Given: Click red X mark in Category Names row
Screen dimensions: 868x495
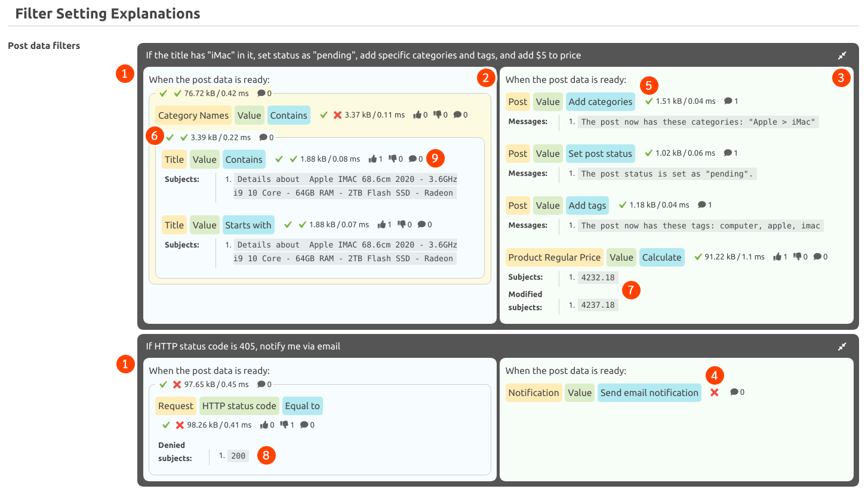Looking at the screenshot, I should (x=337, y=115).
